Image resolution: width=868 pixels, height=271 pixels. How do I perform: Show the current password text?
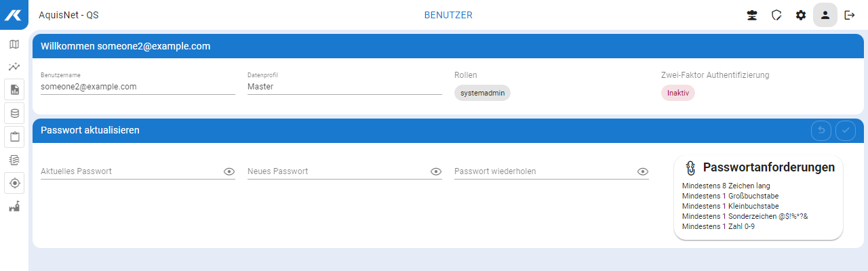[x=229, y=171]
